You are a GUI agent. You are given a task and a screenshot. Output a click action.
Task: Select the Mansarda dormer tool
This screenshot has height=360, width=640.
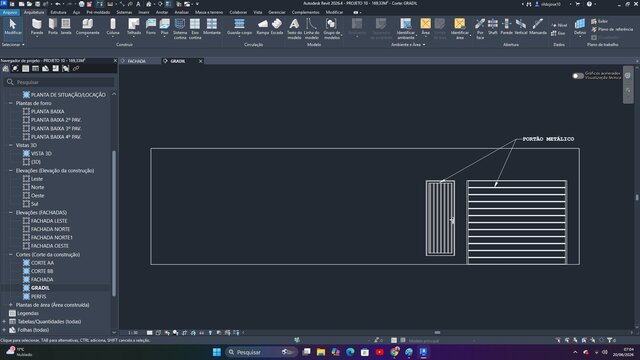pos(538,27)
